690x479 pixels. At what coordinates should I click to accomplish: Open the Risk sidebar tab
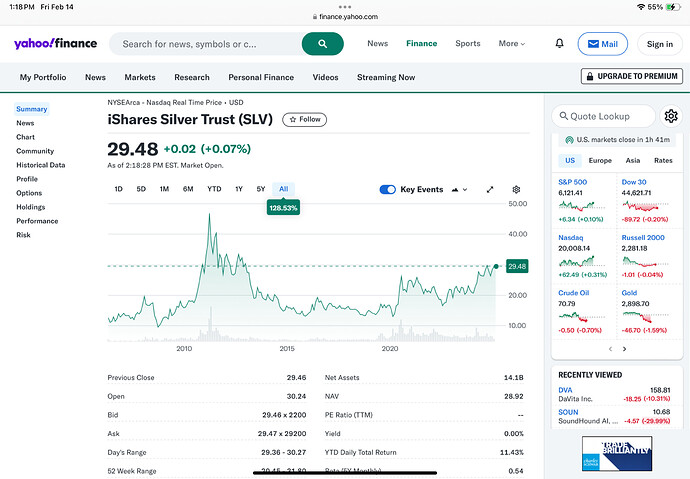[23, 235]
